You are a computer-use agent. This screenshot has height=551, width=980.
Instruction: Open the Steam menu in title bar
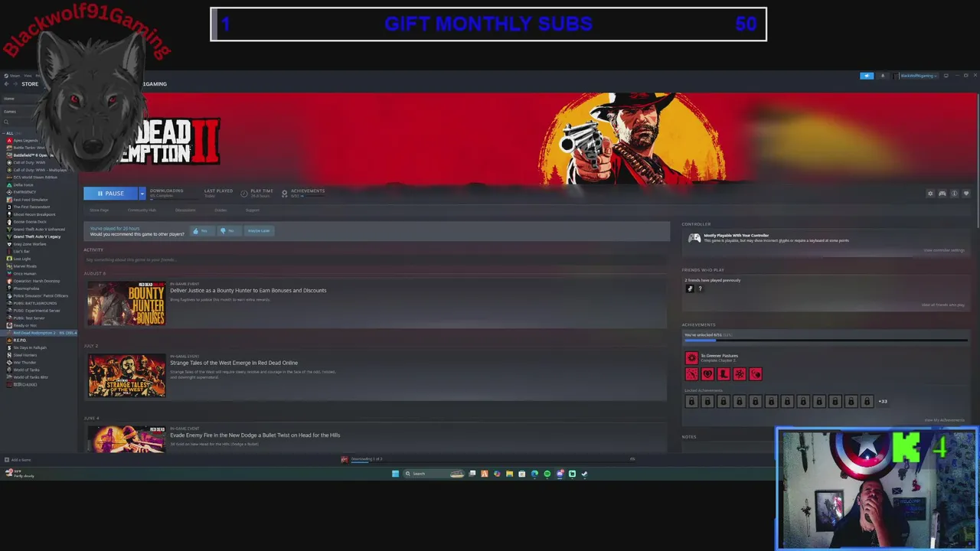(15, 76)
